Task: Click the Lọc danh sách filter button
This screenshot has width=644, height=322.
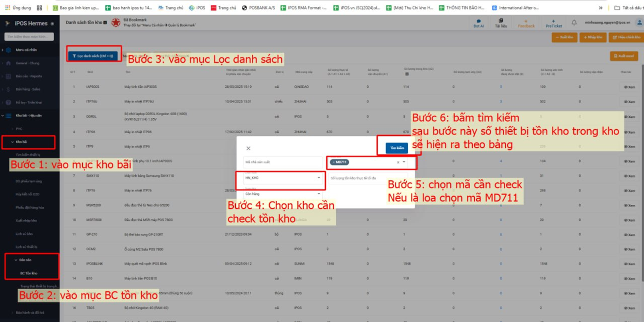Action: tap(93, 56)
